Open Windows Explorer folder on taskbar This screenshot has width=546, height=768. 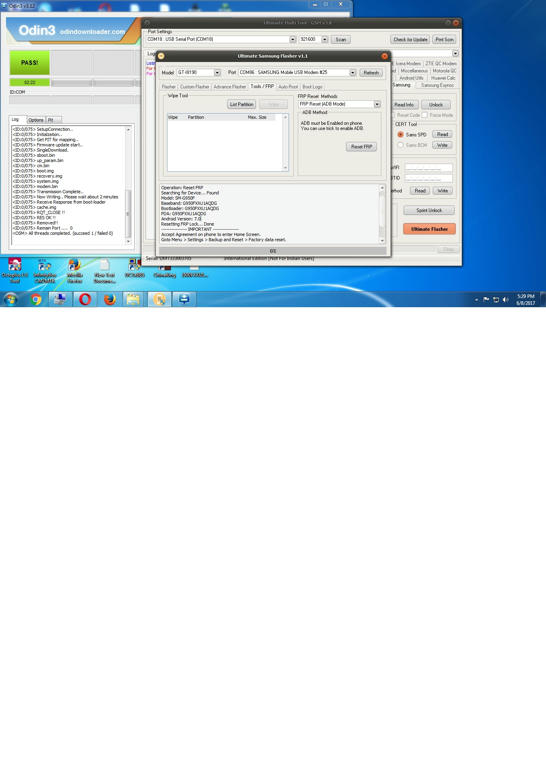(134, 299)
